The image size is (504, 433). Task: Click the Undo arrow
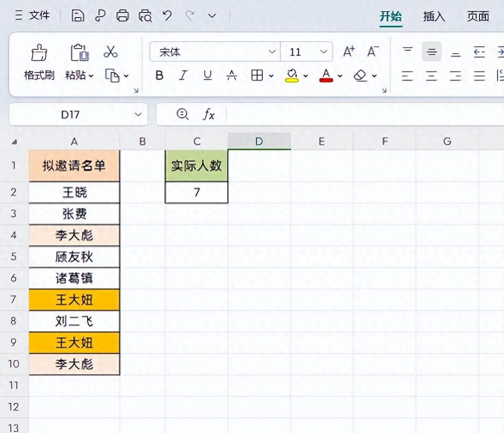point(167,15)
